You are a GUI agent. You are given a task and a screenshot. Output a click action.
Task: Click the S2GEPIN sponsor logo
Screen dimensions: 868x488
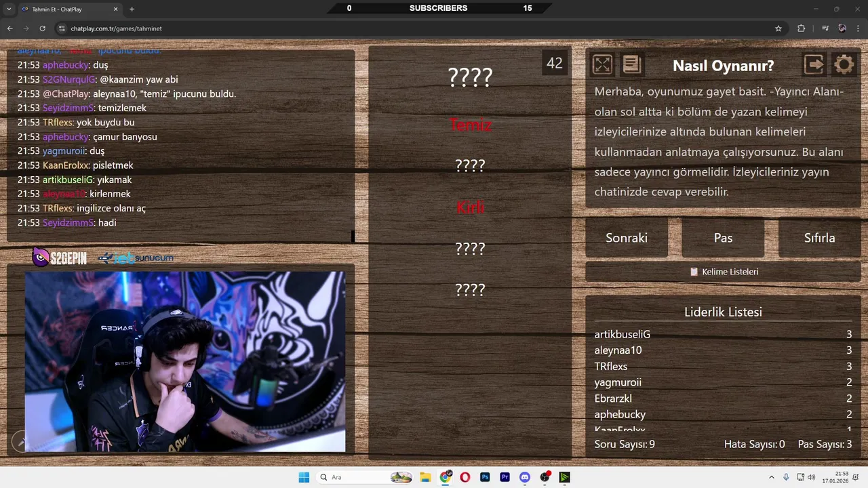click(60, 258)
